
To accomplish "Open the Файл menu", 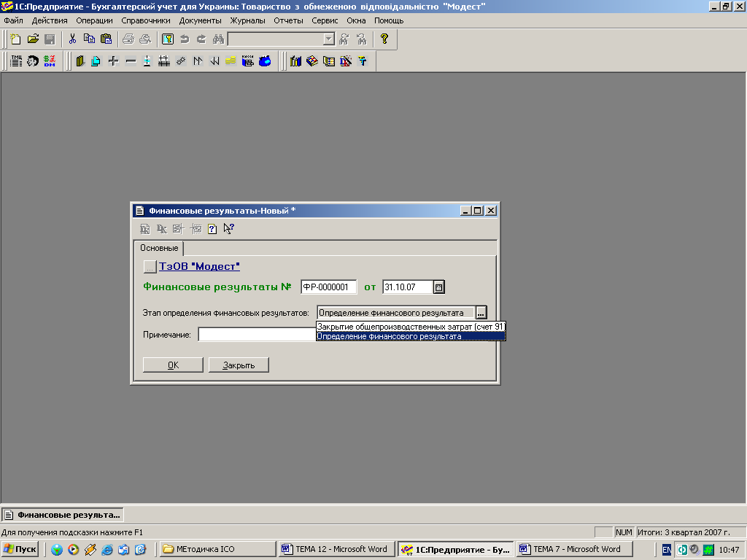I will click(13, 20).
